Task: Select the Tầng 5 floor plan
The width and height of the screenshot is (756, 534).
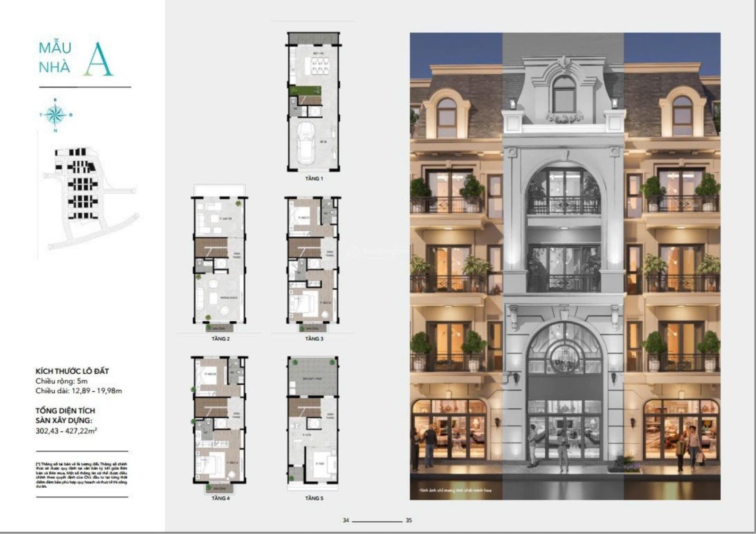Action: point(313,420)
